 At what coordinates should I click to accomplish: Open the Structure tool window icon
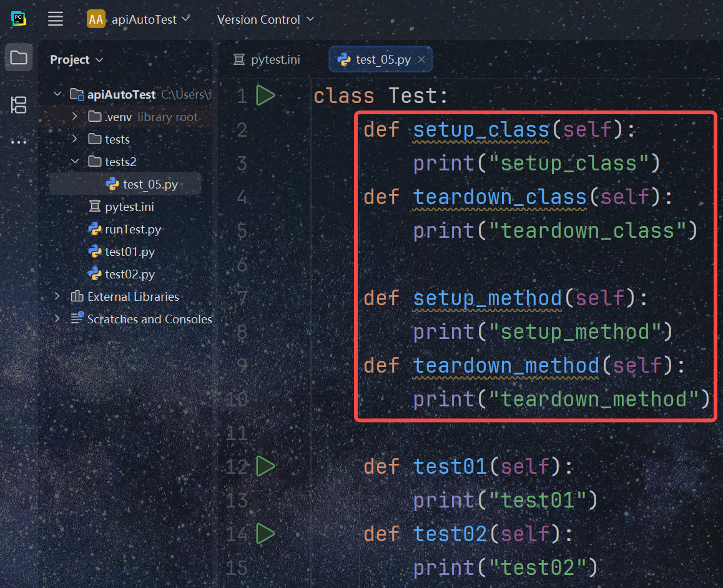(x=19, y=105)
